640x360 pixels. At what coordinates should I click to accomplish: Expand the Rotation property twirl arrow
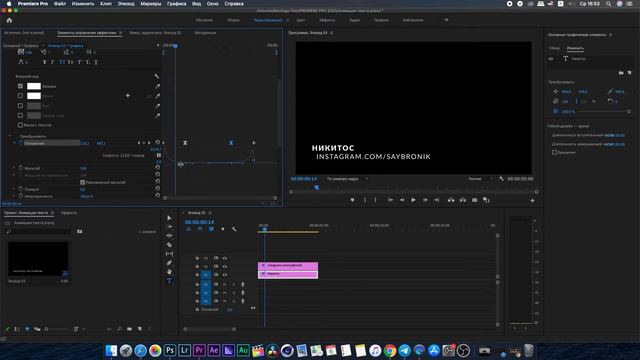[x=14, y=189]
